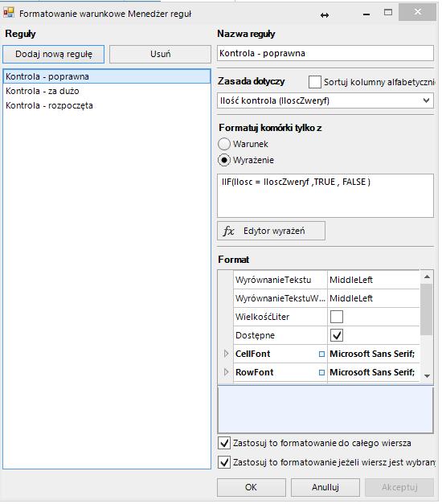Click WyrównanieTekstu value MiddleLeft
This screenshot has height=504, width=442.
point(374,280)
